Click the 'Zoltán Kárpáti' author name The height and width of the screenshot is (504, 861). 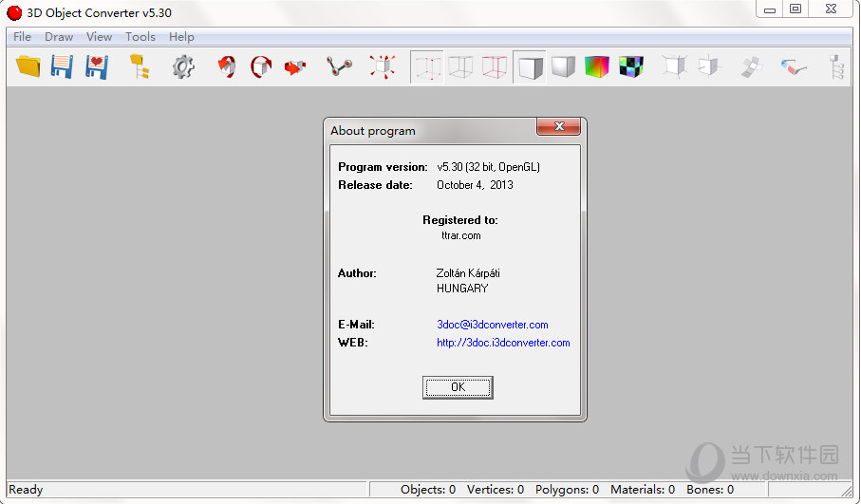pyautogui.click(x=468, y=272)
